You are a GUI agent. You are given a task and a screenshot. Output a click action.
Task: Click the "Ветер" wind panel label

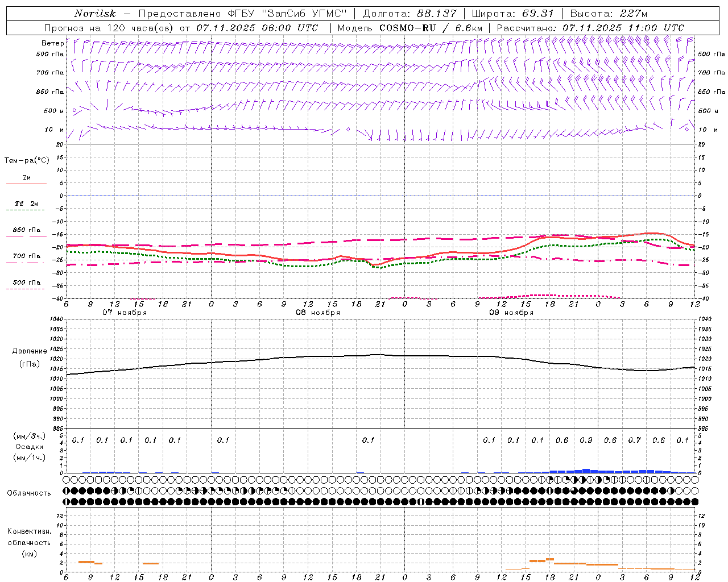[52, 43]
